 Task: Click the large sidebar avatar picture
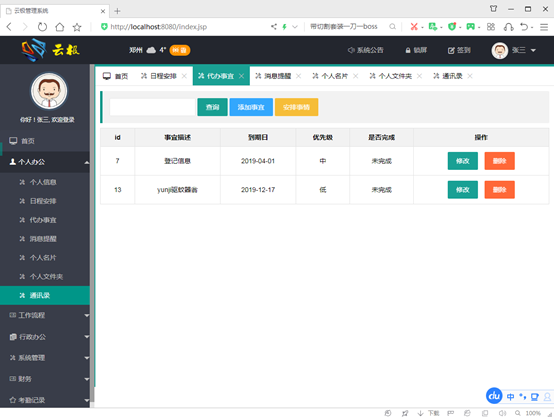49,91
